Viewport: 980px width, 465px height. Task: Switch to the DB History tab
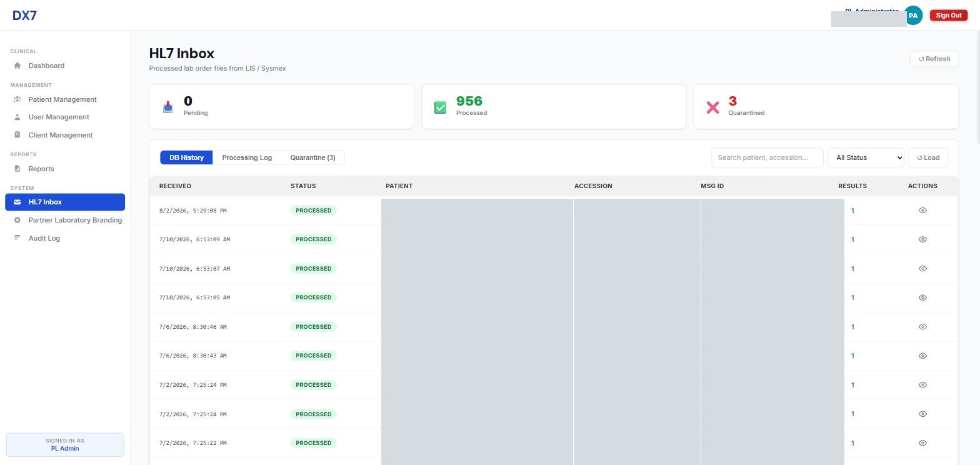[186, 157]
